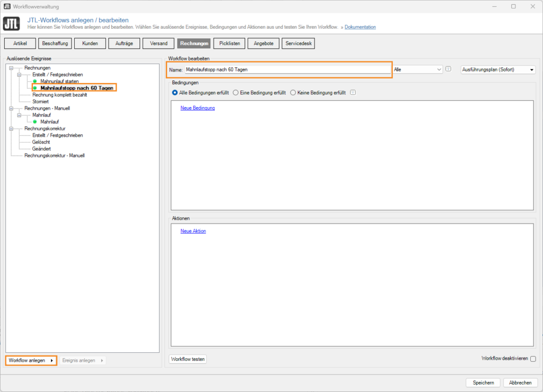The width and height of the screenshot is (543, 392).
Task: Open the 'Ausführungsplan (Sofort)' dropdown
Action: coord(498,69)
